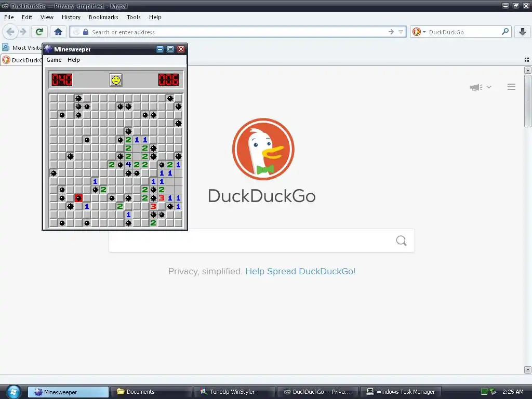Click the vertical scrollbar thumb
The height and width of the screenshot is (399, 532).
tap(528, 101)
